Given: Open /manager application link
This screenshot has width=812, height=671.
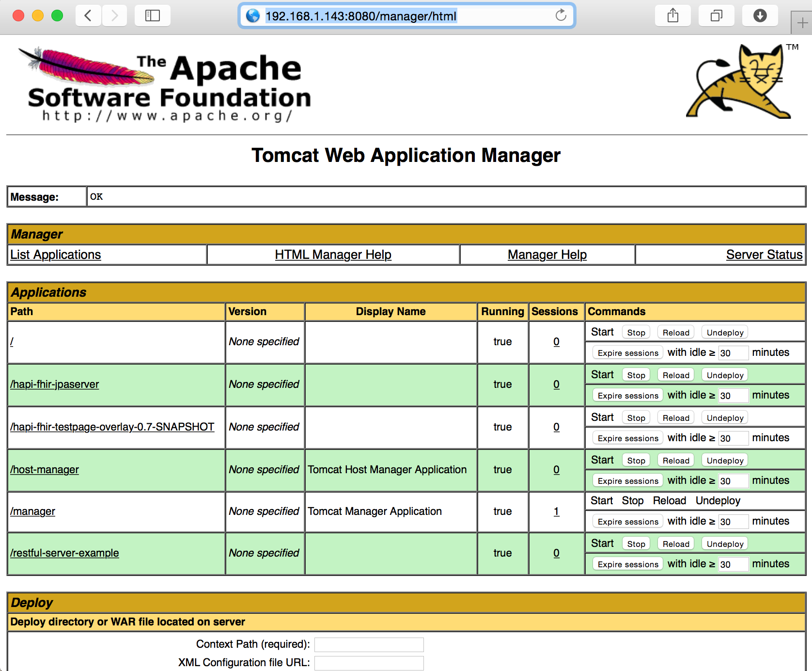Looking at the screenshot, I should click(33, 511).
